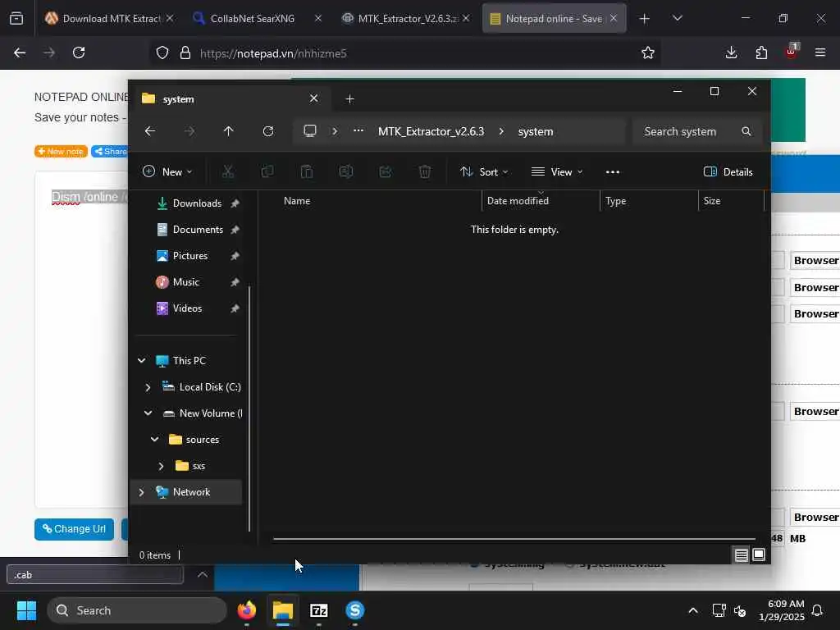Open the Windows Start menu
This screenshot has height=630, width=840.
[26, 610]
